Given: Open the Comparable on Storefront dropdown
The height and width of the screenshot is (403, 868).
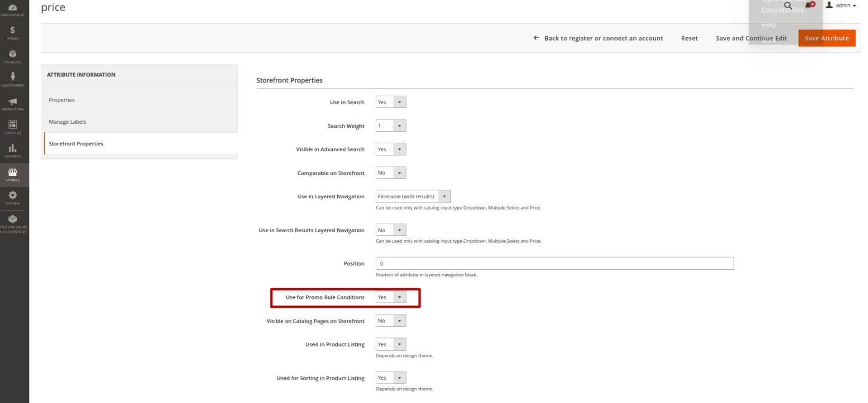Looking at the screenshot, I should point(391,173).
